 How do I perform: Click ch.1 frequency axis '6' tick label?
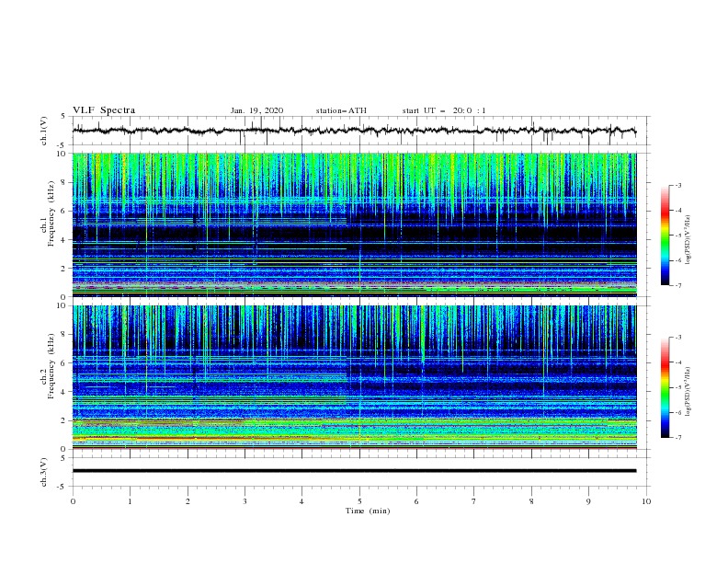pos(64,211)
